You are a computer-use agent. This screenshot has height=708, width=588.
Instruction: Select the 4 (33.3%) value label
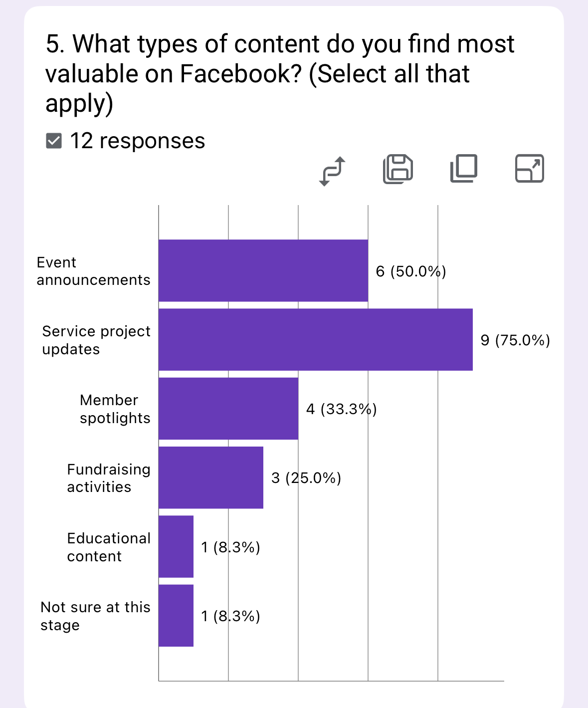341,409
